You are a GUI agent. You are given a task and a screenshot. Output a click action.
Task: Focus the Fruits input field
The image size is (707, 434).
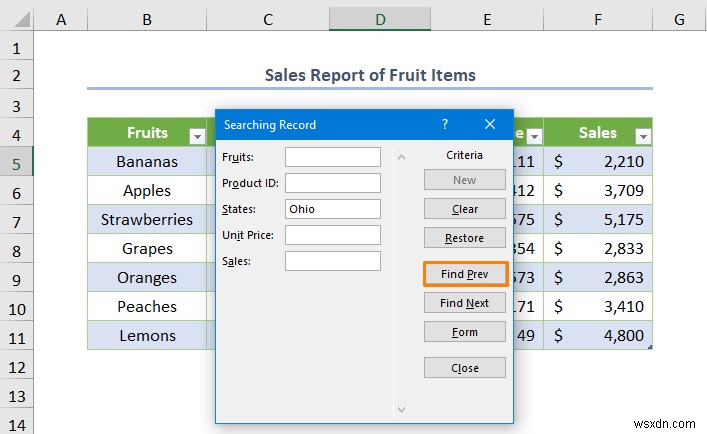(333, 157)
